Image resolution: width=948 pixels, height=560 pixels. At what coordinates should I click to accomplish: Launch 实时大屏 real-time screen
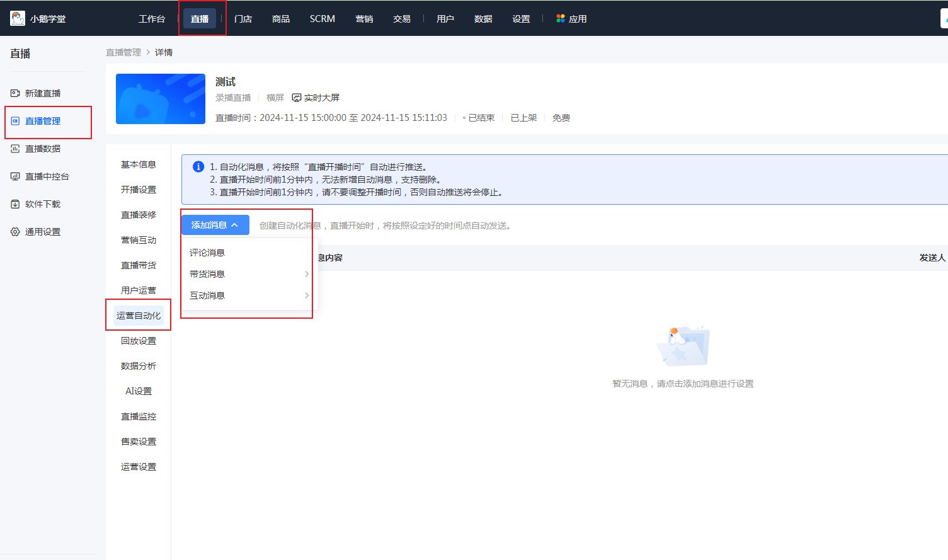pos(315,97)
